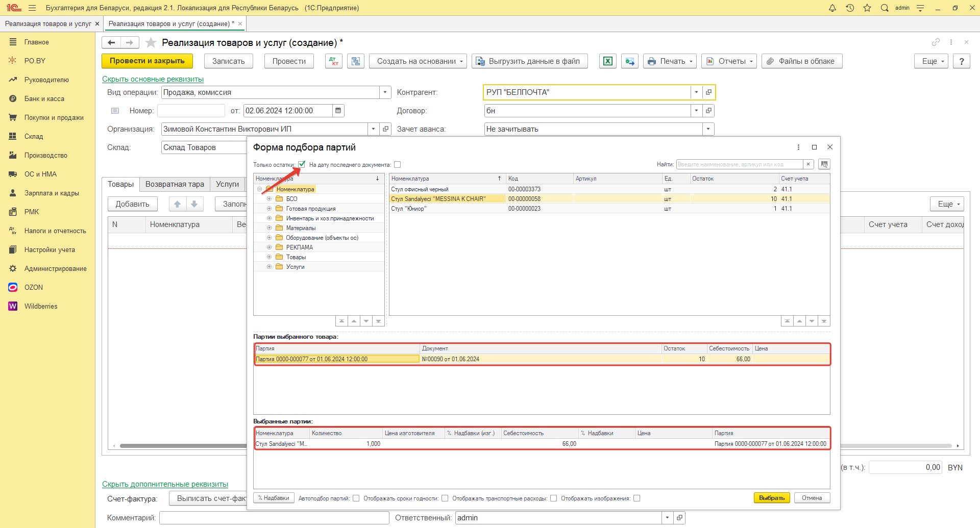Expand the Готовая продукция folder
Screen dimensions: 980x528
(x=269, y=209)
